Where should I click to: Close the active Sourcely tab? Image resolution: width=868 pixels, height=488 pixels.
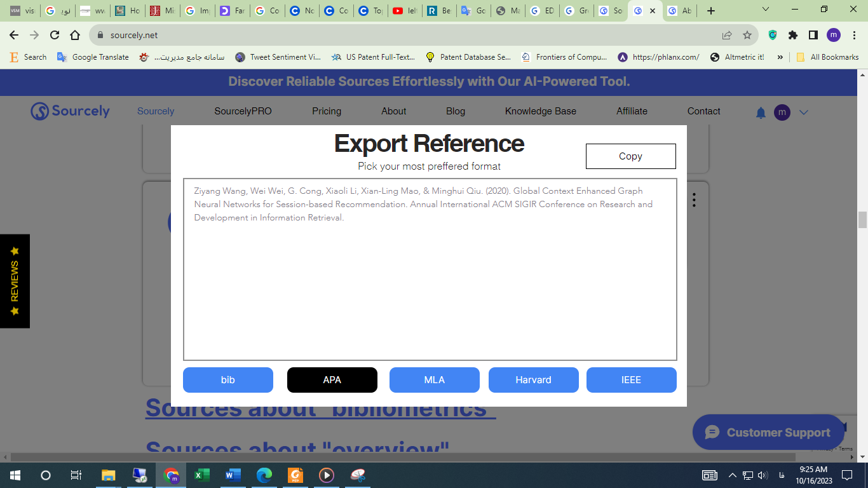652,11
